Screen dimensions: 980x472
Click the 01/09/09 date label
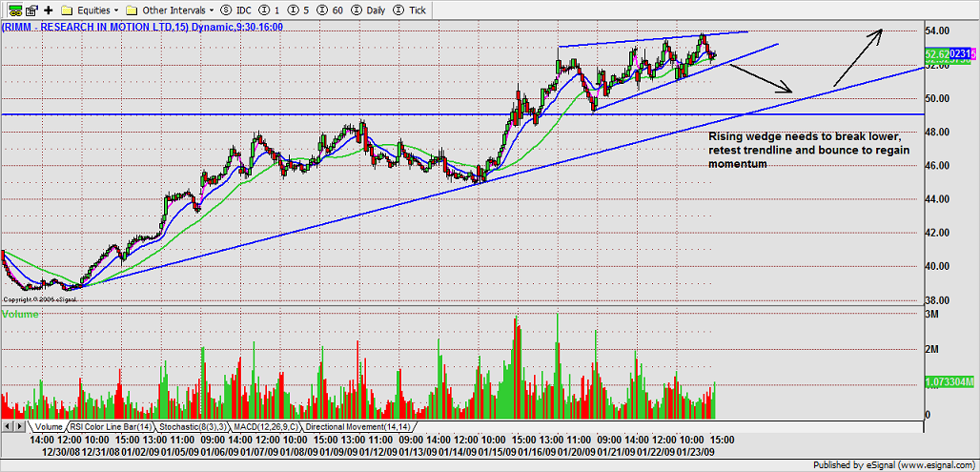pyautogui.click(x=337, y=450)
